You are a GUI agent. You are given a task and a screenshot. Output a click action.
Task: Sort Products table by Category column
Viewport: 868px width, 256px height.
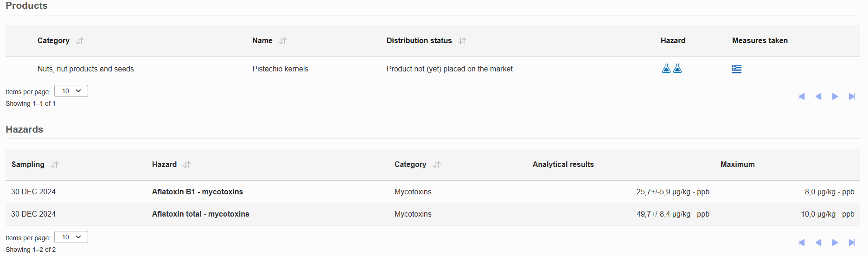coord(80,41)
